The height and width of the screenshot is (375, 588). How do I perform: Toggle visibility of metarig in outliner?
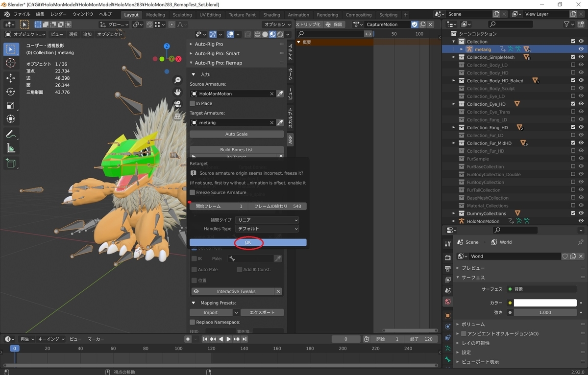pos(581,49)
